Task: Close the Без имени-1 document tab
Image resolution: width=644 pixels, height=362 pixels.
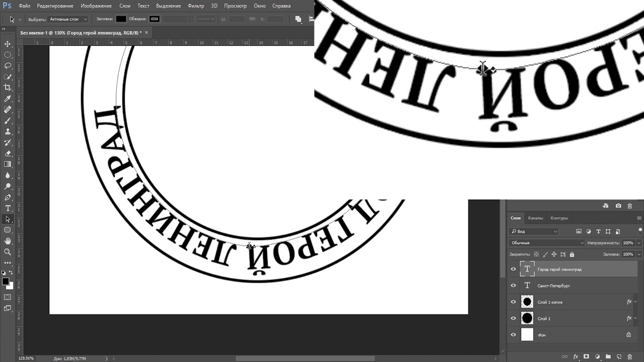Action: (146, 33)
